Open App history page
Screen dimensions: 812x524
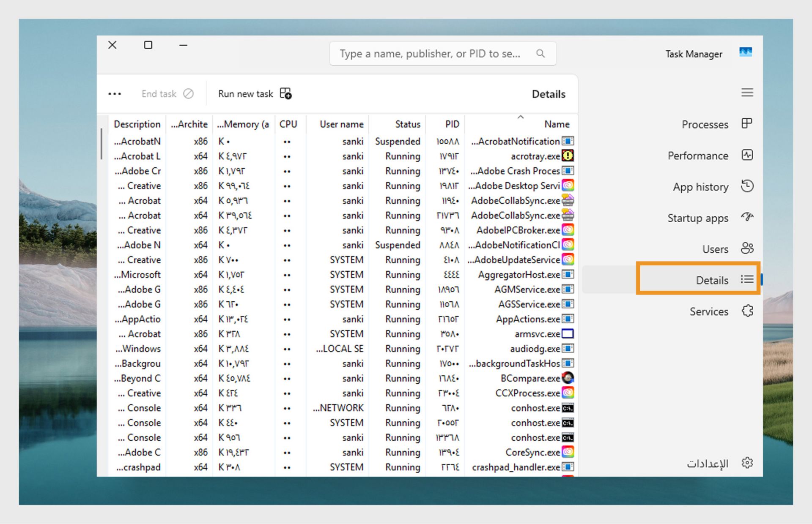[x=700, y=187]
